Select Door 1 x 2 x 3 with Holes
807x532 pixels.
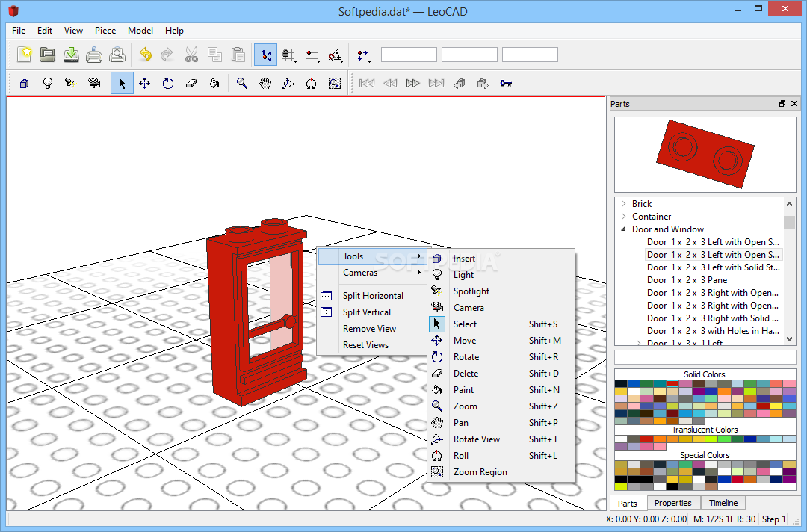coord(713,331)
